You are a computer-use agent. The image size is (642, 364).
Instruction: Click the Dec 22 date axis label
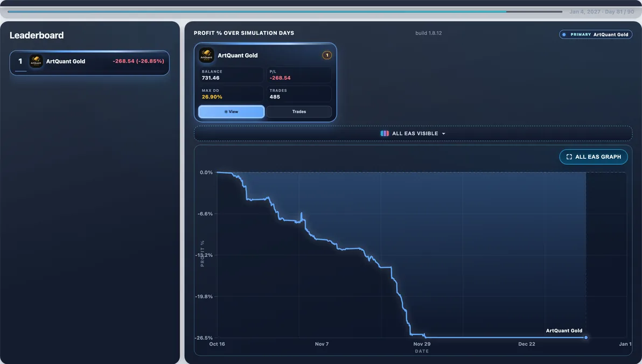[x=527, y=344]
